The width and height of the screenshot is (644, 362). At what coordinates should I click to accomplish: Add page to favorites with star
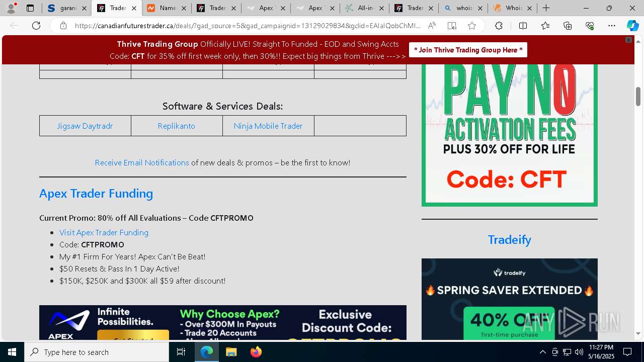tap(472, 26)
